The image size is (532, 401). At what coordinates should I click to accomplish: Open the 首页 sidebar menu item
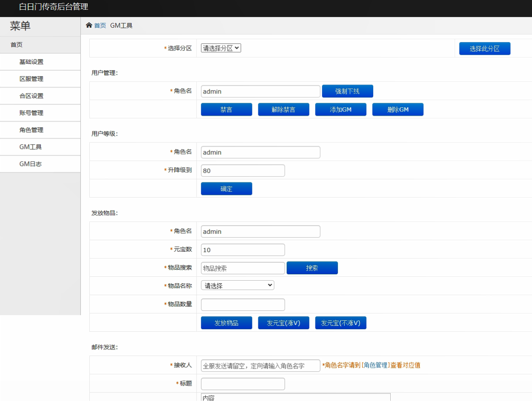pos(40,45)
